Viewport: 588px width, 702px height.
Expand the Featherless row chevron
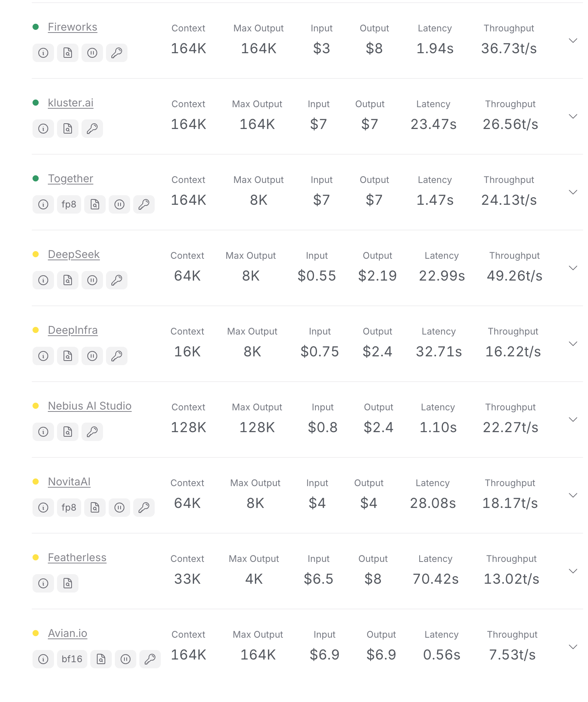click(573, 571)
